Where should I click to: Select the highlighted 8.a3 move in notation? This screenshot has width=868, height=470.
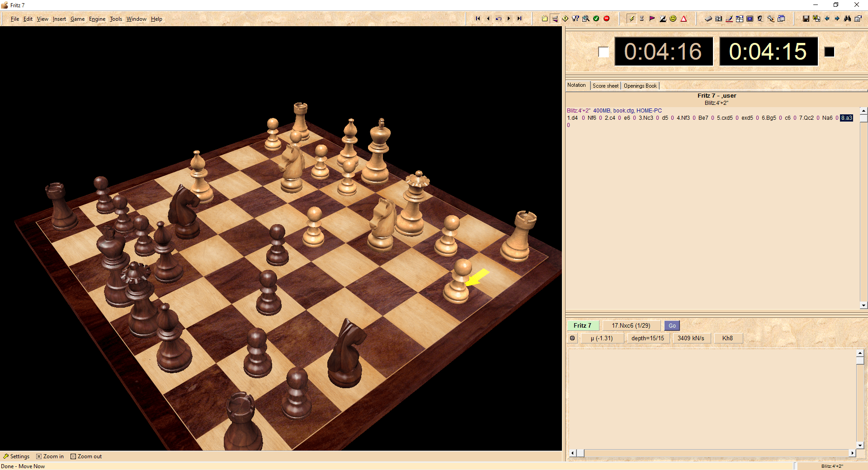(846, 118)
